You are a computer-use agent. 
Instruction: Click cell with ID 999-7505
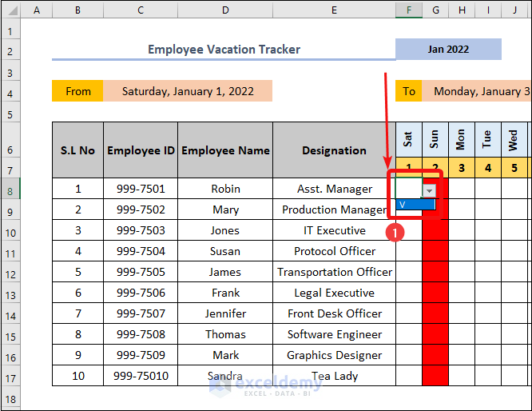pyautogui.click(x=141, y=272)
